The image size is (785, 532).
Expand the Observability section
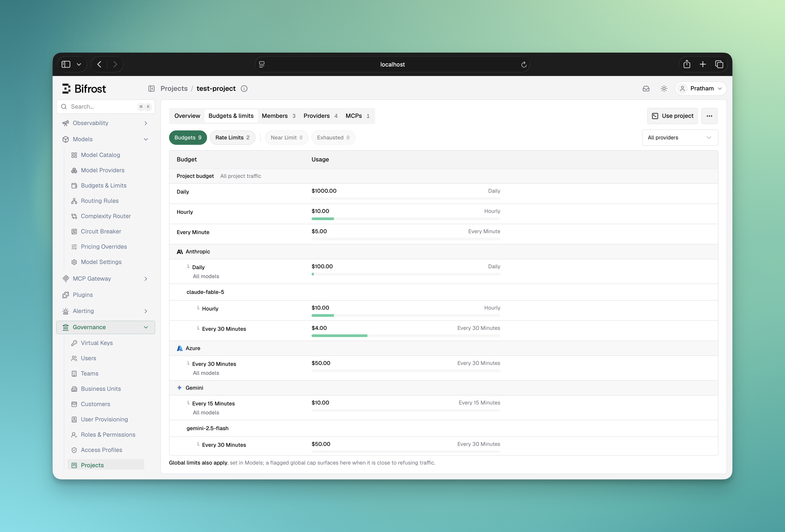[105, 123]
